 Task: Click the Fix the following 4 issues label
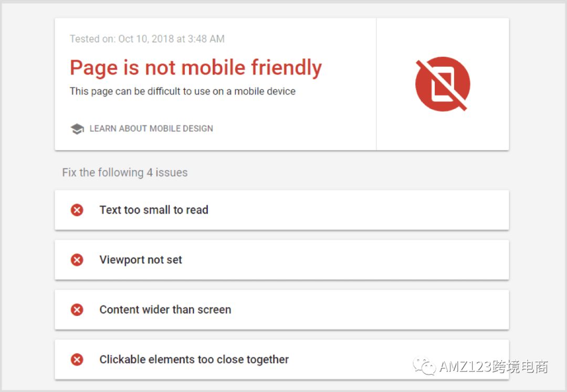[125, 172]
